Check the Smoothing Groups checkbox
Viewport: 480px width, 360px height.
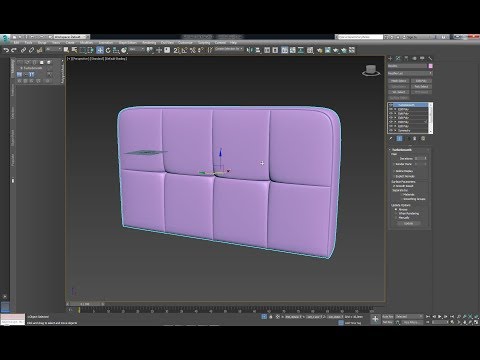point(402,199)
